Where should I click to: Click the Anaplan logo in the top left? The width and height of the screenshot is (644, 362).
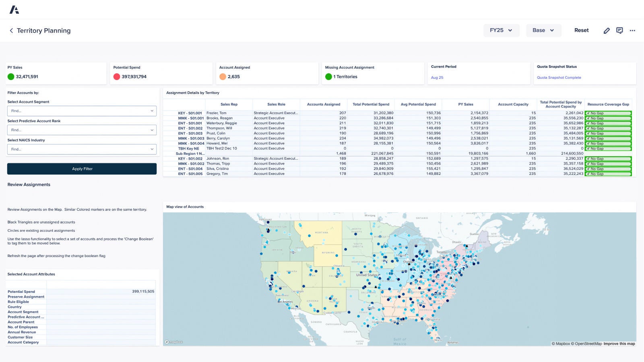tap(14, 9)
